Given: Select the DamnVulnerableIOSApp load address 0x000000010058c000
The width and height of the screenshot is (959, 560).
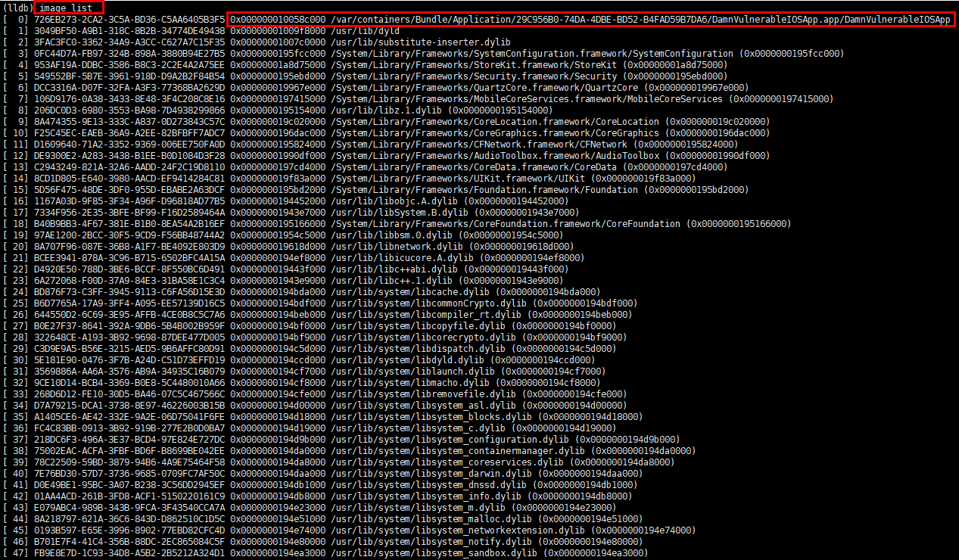Looking at the screenshot, I should pyautogui.click(x=278, y=19).
